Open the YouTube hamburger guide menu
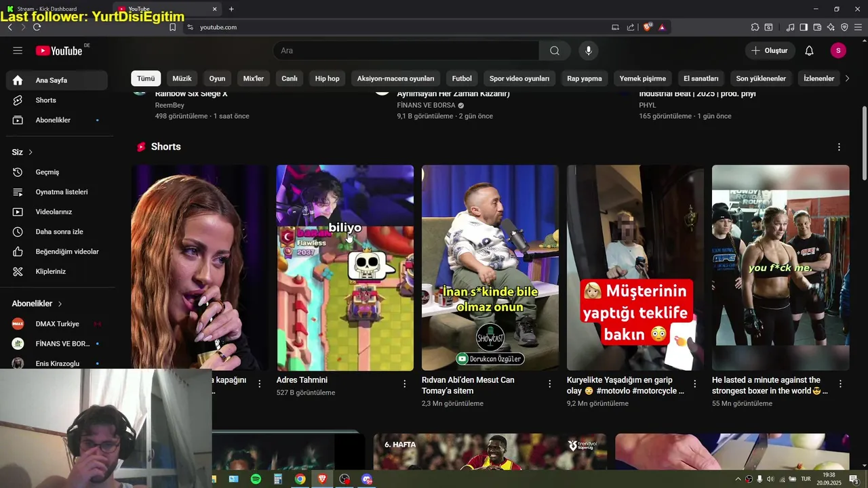 [x=18, y=51]
